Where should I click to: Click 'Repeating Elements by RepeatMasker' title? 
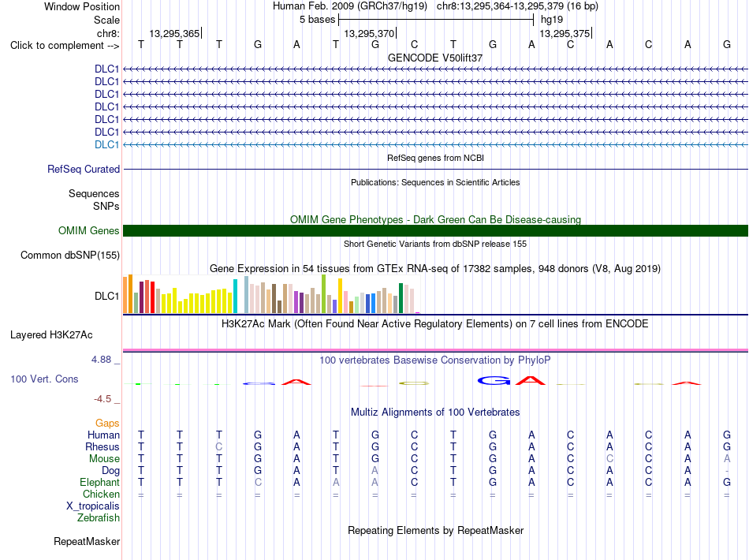(x=436, y=531)
